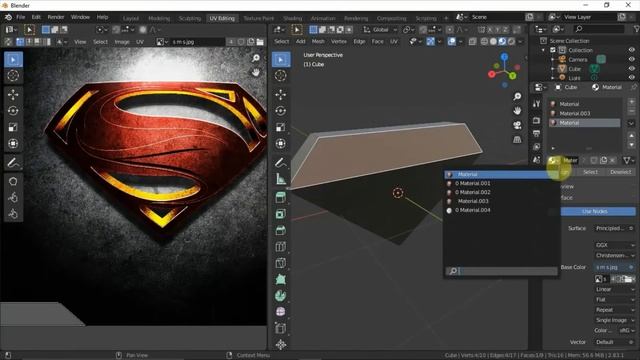Switch perspective/orthographic grid icon
The height and width of the screenshot is (360, 640).
tap(517, 140)
